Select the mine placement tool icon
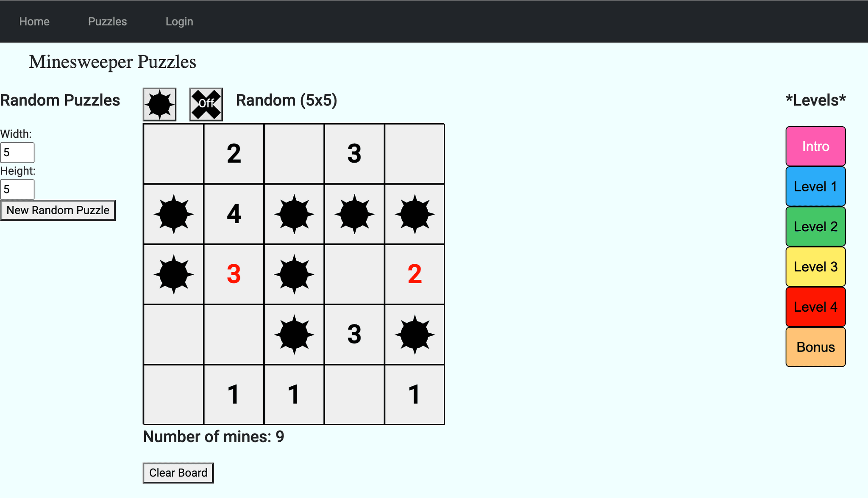The width and height of the screenshot is (868, 498). pos(159,104)
